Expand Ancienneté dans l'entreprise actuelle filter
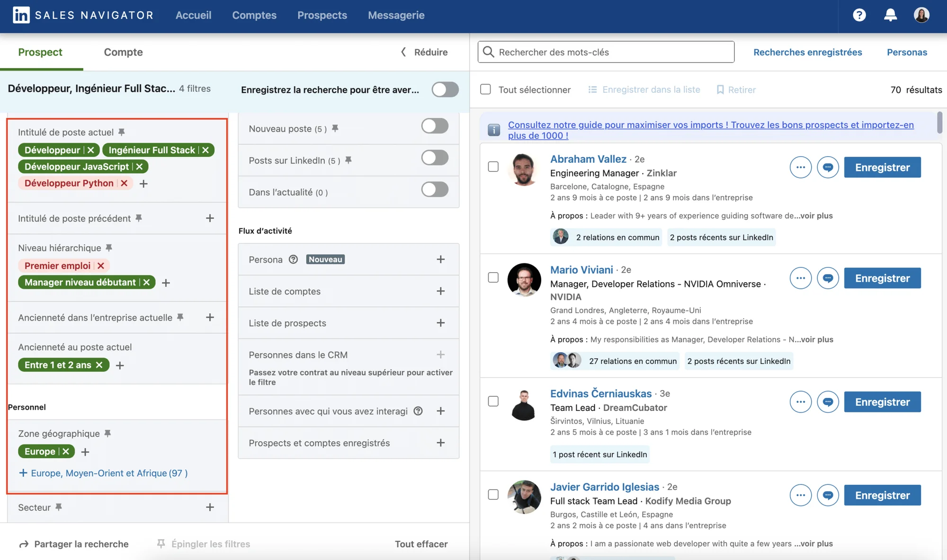The width and height of the screenshot is (947, 560). click(x=210, y=317)
